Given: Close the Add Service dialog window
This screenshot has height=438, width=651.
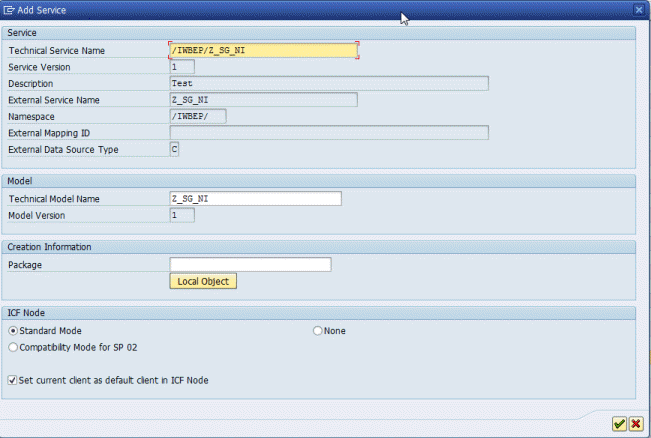Looking at the screenshot, I should coord(639,10).
